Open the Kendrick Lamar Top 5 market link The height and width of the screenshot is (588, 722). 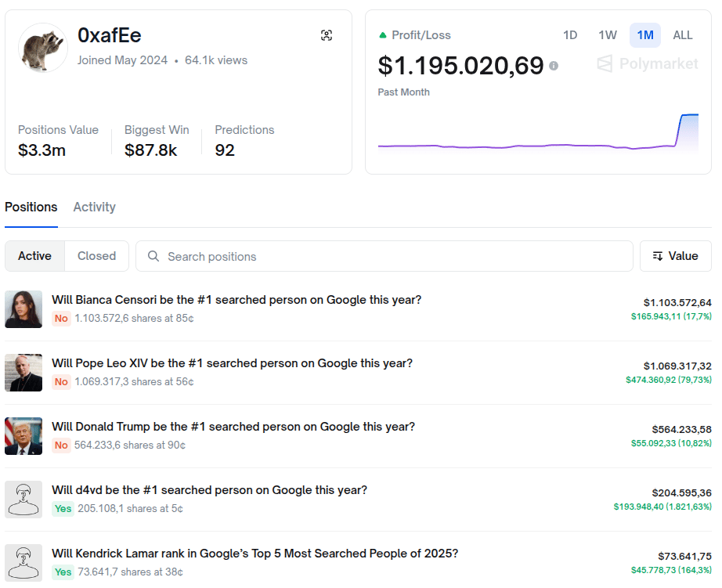click(255, 554)
